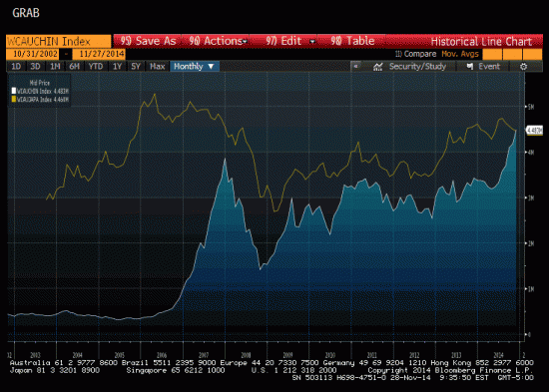549x392 pixels.
Task: Click the 6M range tab
Action: (x=74, y=66)
